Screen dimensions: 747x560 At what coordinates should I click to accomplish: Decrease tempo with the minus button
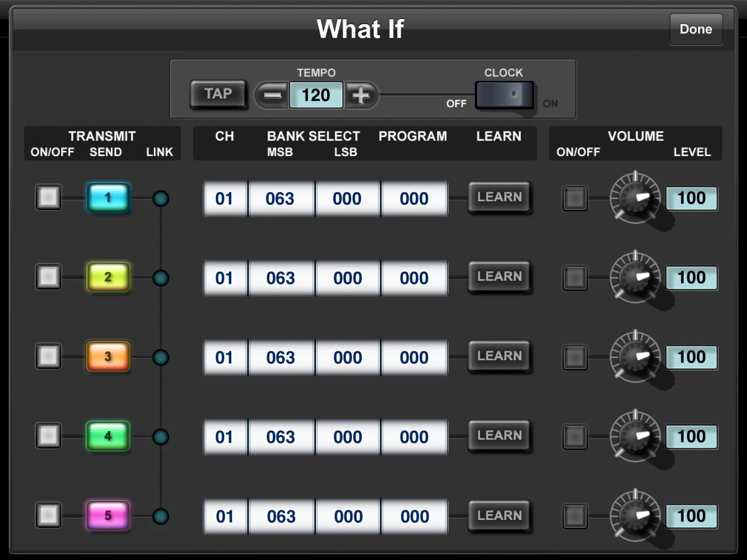(x=272, y=95)
